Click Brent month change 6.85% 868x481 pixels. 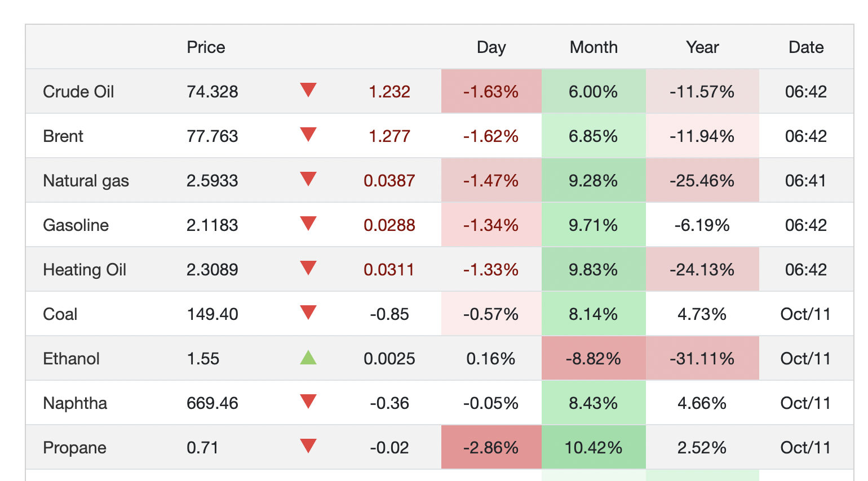point(594,136)
